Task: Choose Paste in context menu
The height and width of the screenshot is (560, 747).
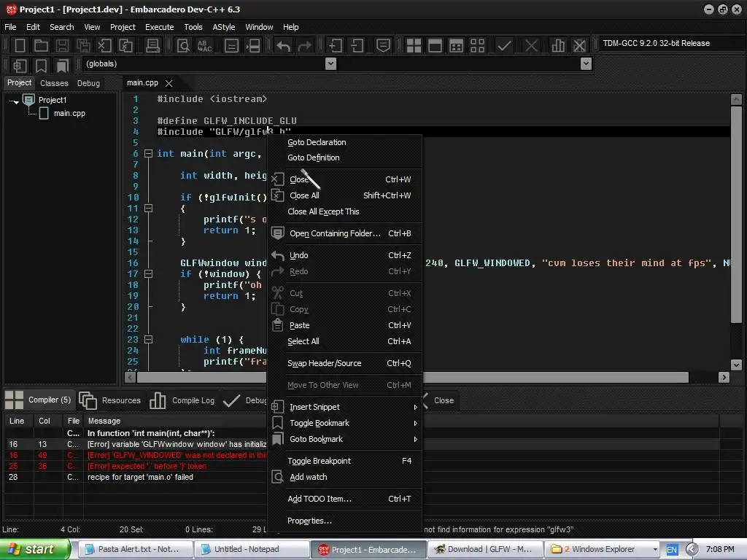Action: pos(344,326)
